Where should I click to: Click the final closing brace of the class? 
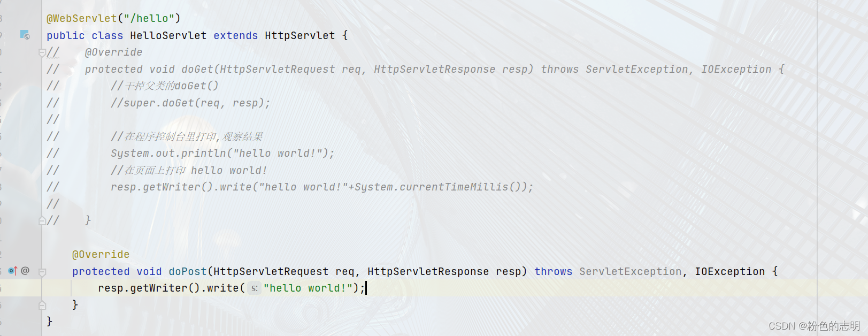tap(49, 321)
